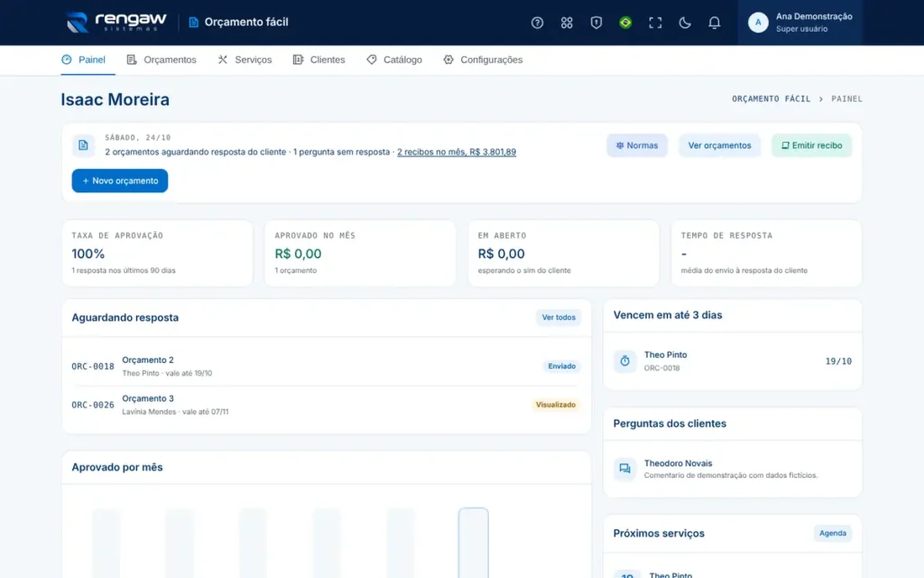Click the stopwatch icon beside Theo Pinto

point(624,361)
